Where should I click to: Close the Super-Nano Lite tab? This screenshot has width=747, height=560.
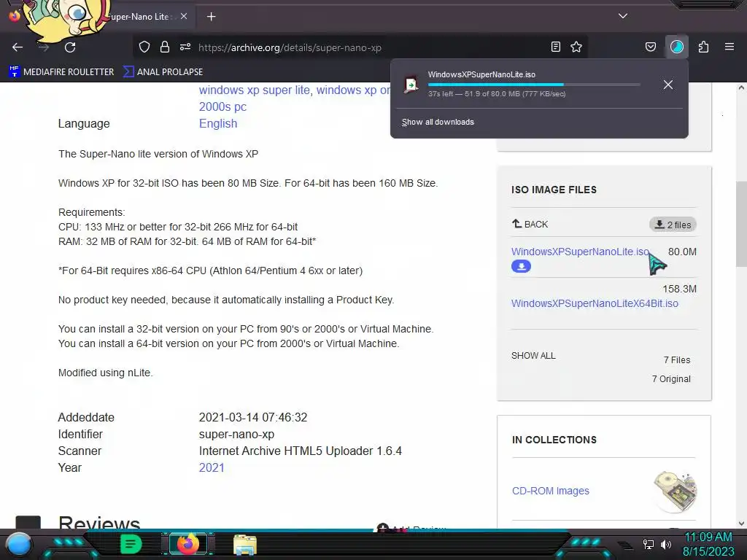pos(184,16)
